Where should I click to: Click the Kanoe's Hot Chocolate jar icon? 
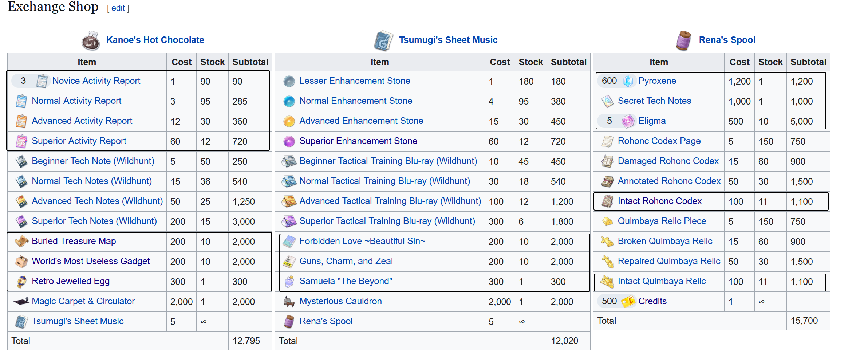tap(91, 40)
